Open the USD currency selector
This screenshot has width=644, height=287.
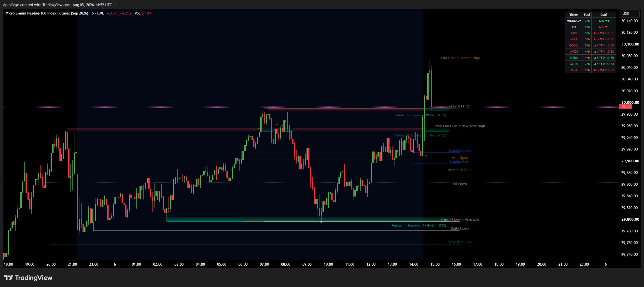click(x=630, y=14)
